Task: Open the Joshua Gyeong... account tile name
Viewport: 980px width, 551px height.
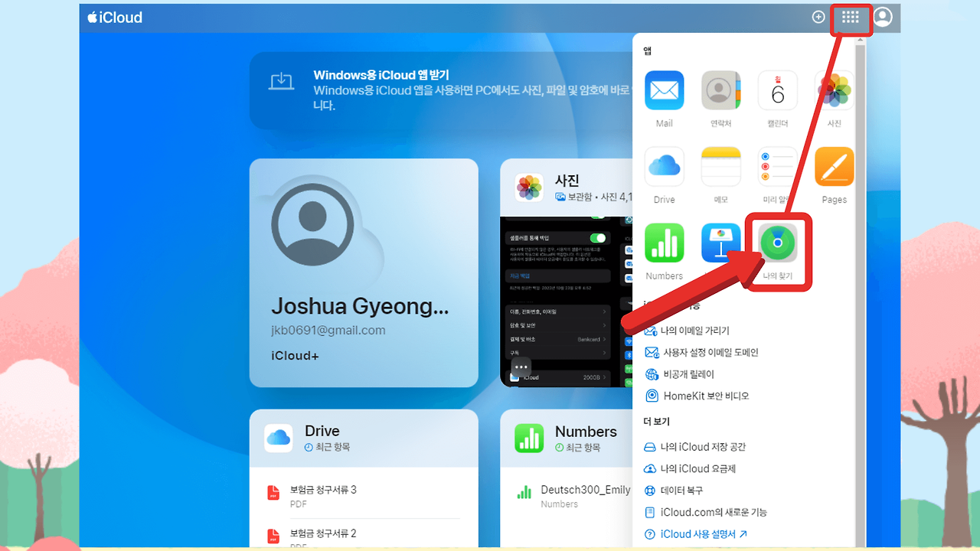Action: [360, 306]
